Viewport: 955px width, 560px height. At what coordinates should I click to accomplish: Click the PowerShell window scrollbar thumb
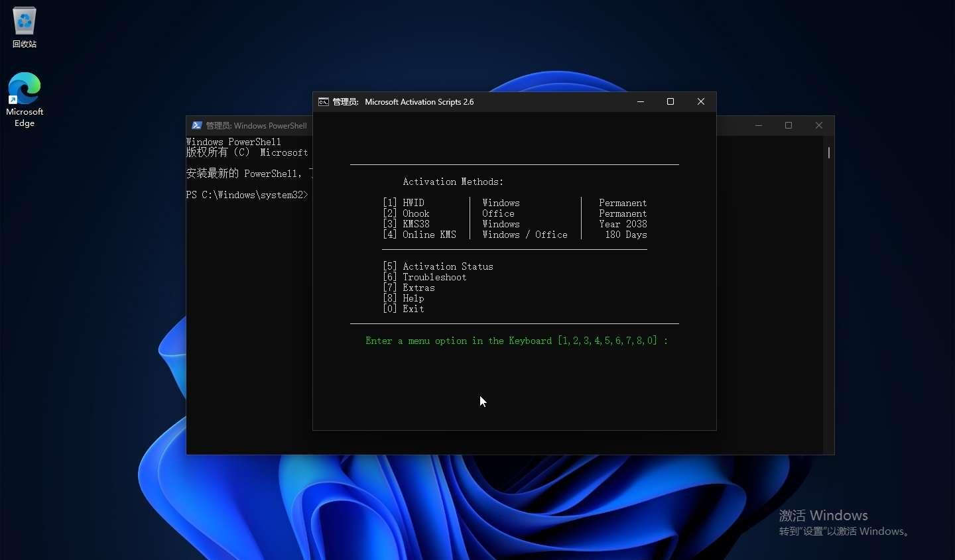pos(829,152)
